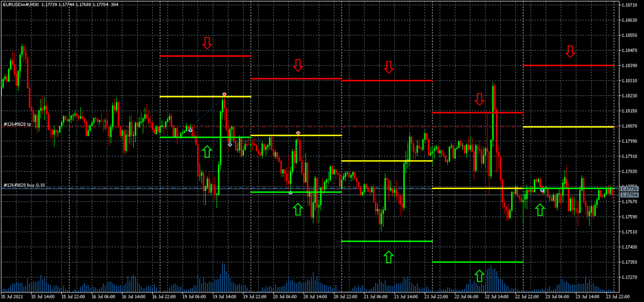Click the time label 15 Jul 22:00

[x=72, y=297]
